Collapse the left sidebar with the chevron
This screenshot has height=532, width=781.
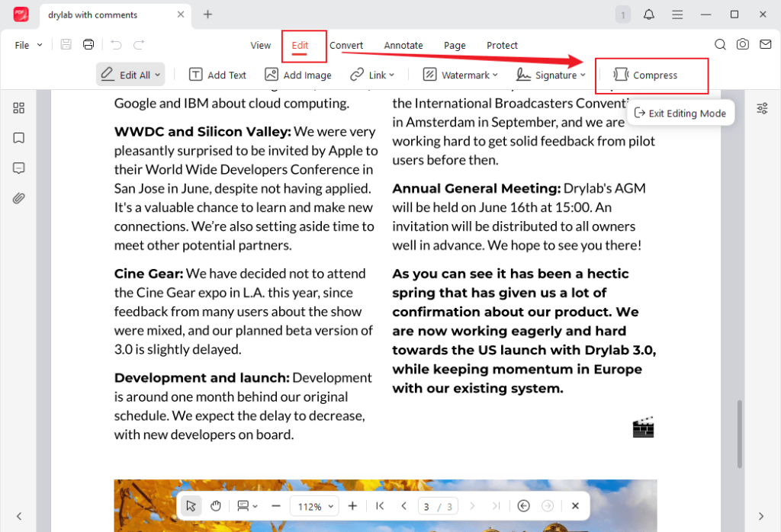[19, 516]
